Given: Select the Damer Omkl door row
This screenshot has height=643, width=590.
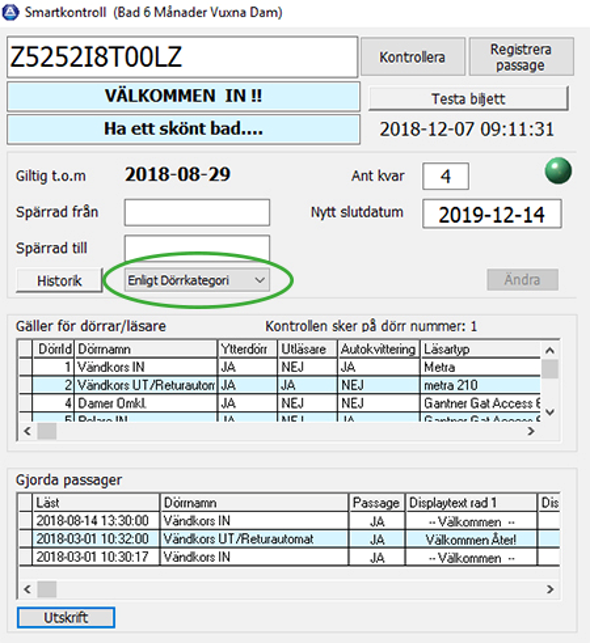Looking at the screenshot, I should tap(280, 403).
